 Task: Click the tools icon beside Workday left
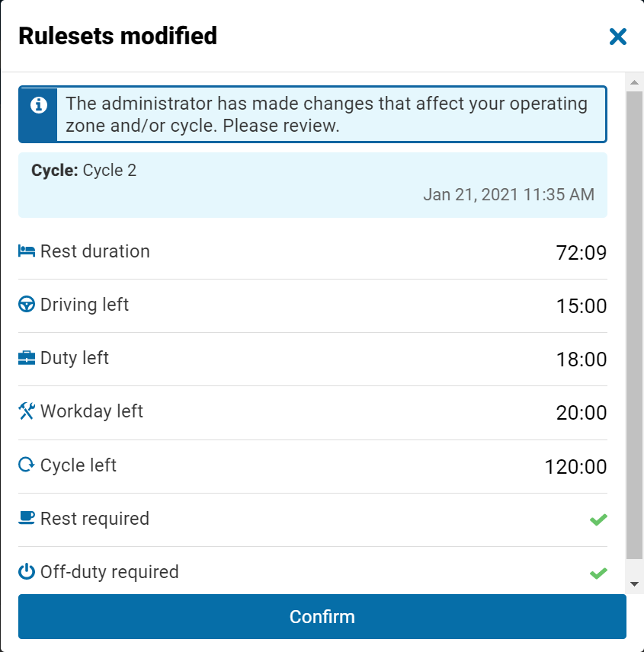point(27,411)
